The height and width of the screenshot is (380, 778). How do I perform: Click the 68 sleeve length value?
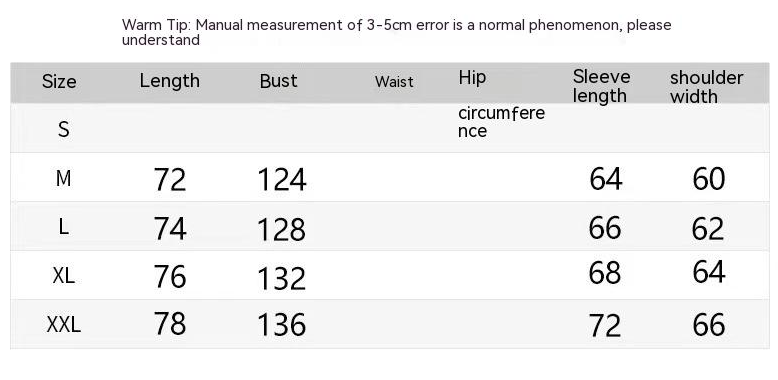(605, 272)
